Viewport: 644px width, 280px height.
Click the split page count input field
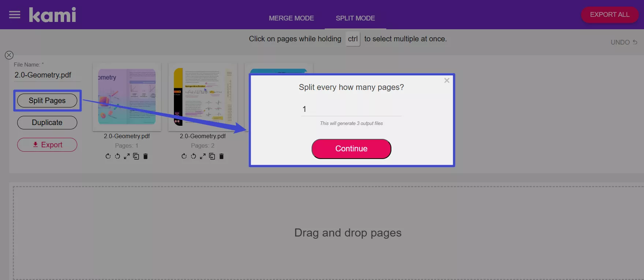click(351, 109)
